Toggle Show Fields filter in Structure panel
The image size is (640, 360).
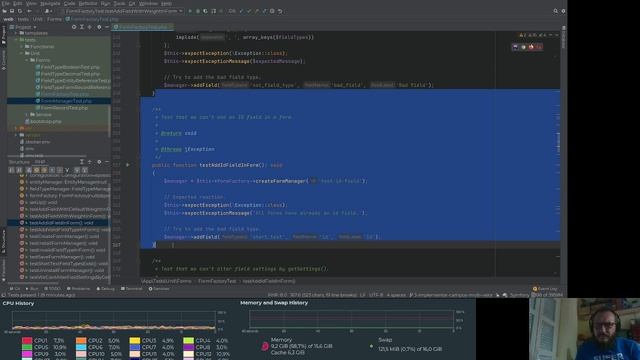tap(36, 170)
